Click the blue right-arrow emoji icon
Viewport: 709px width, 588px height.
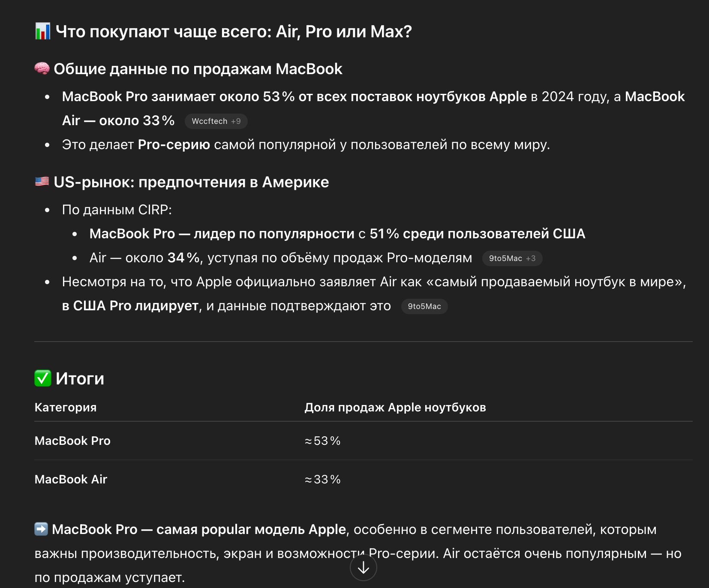(x=41, y=529)
